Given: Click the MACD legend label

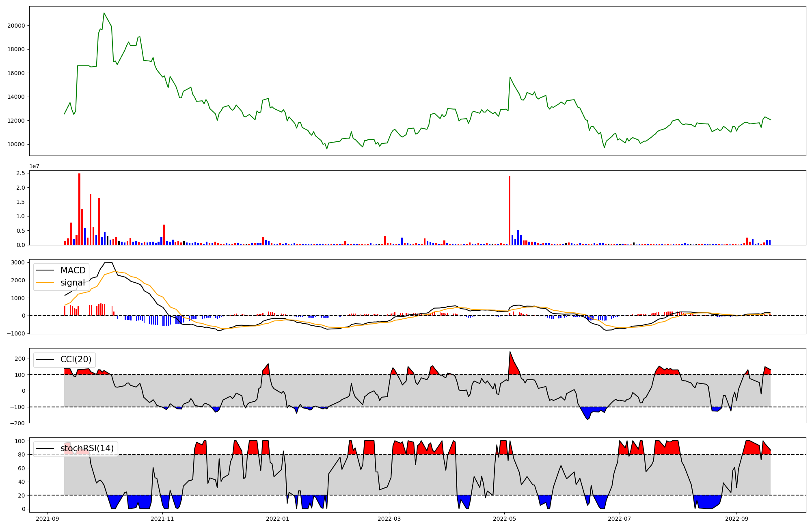Looking at the screenshot, I should point(73,270).
